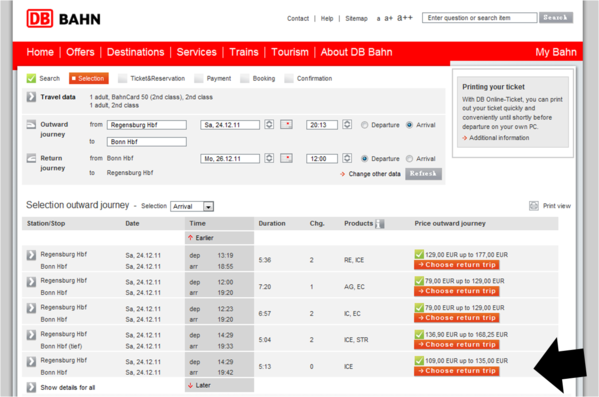Choose return trip for 109,00 EUR offer
This screenshot has height=397, width=599.
457,371
